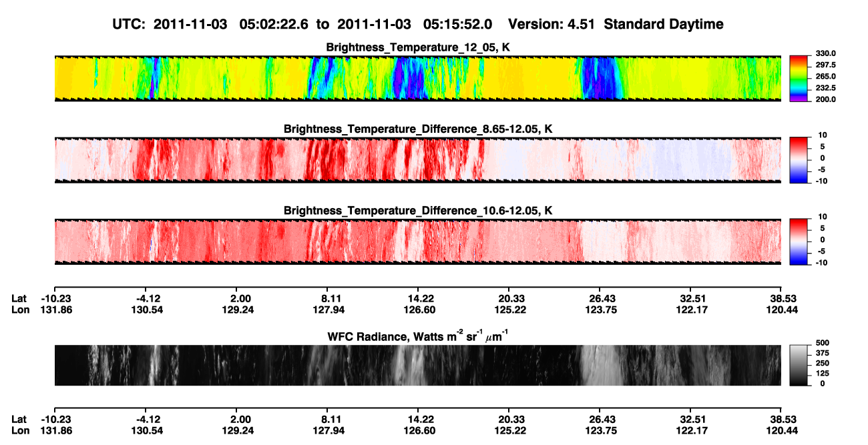This screenshot has width=868, height=445.
Task: Click the bottom axis Lon row label
Action: point(20,430)
